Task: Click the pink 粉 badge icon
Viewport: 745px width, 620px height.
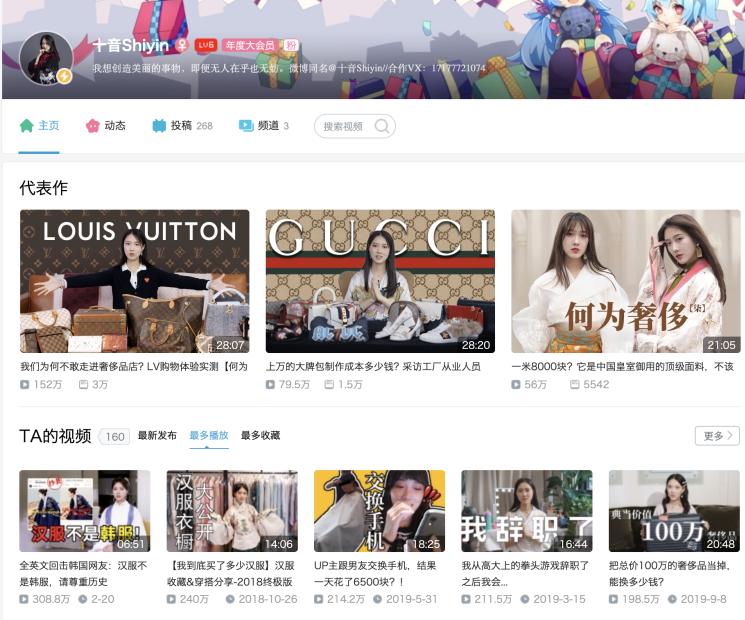Action: pos(291,45)
